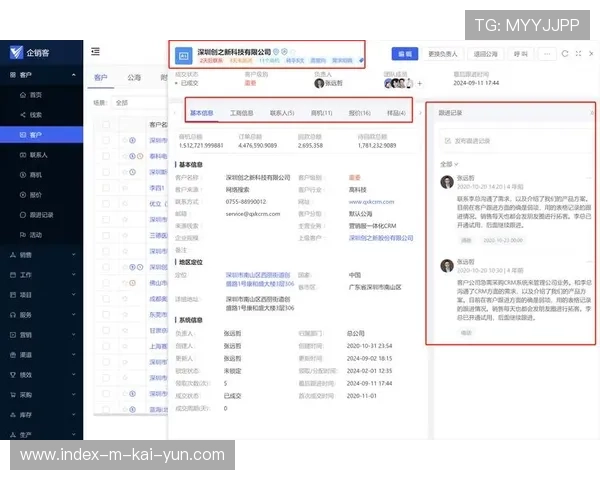Click the team member avatars group
Image resolution: width=600 pixels, height=480 pixels.
coord(399,83)
